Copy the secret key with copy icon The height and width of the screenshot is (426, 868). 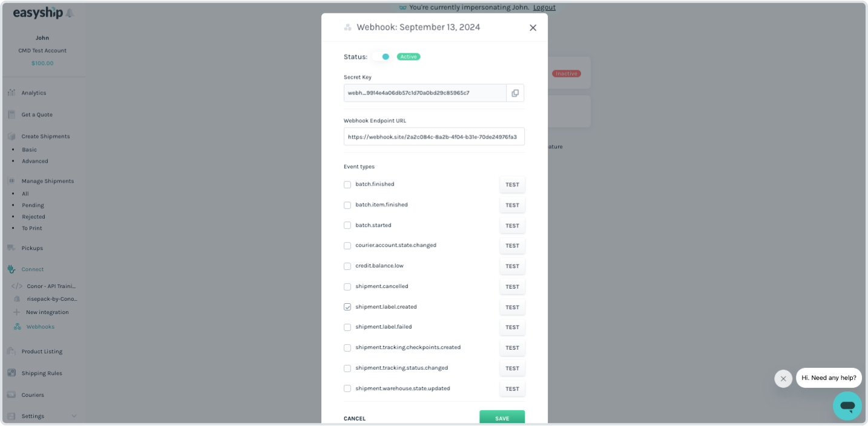point(515,93)
